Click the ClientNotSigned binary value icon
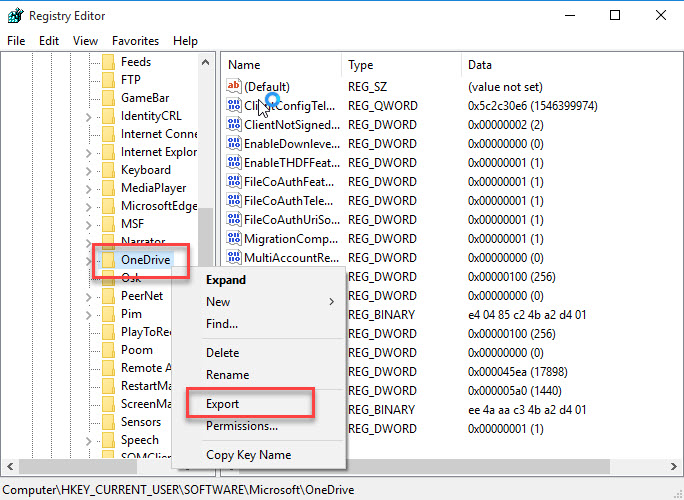Screen dimensions: 684x500 click(234, 124)
